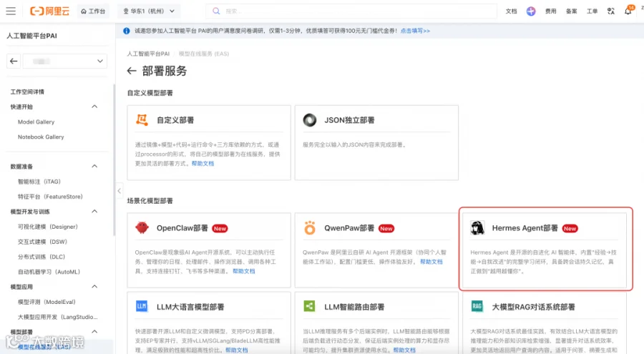
Task: Collapse the 快速开始 section
Action: click(x=94, y=107)
